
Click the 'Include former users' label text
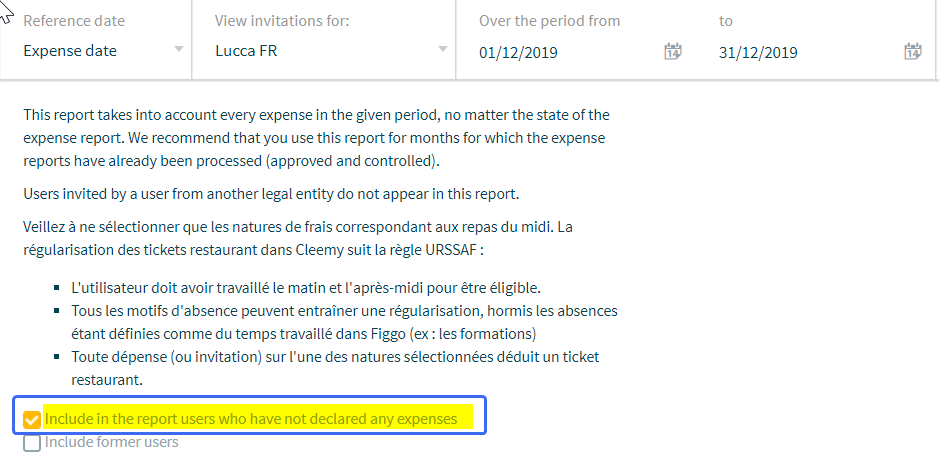point(111,443)
